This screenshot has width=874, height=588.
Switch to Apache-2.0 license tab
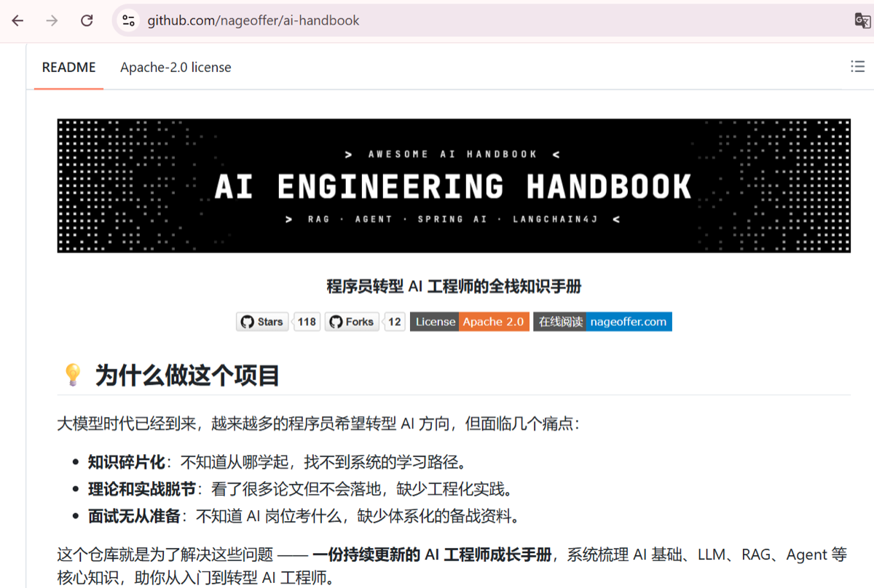[176, 68]
